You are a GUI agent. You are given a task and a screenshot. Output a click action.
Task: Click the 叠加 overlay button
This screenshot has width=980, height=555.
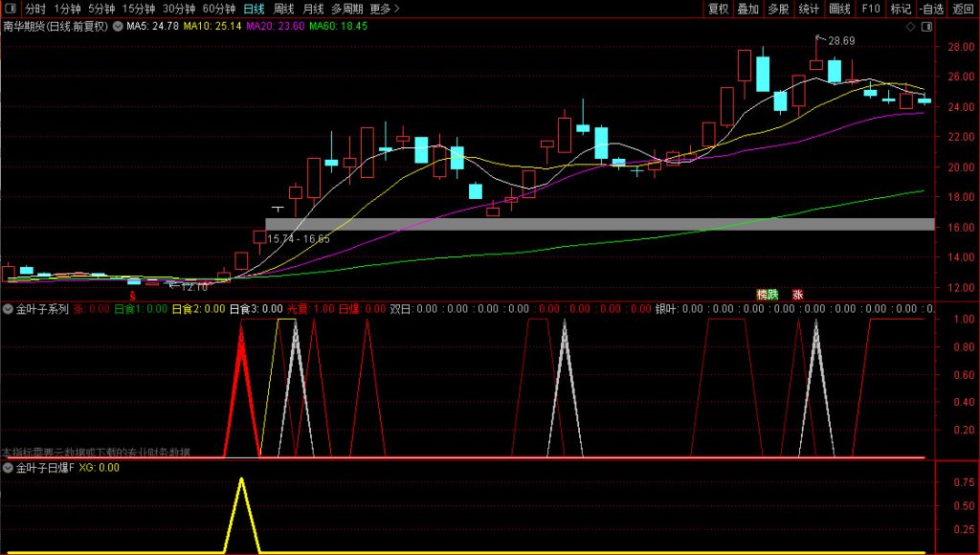click(x=748, y=9)
